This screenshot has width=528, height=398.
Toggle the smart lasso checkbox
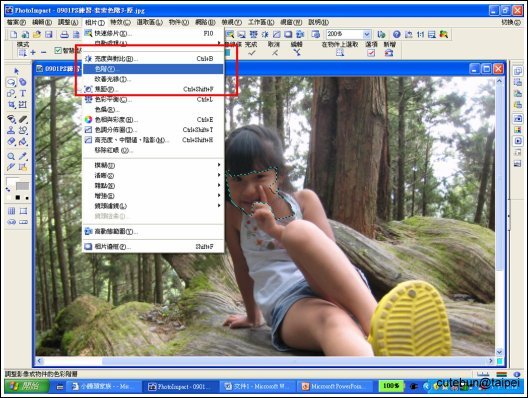click(58, 51)
